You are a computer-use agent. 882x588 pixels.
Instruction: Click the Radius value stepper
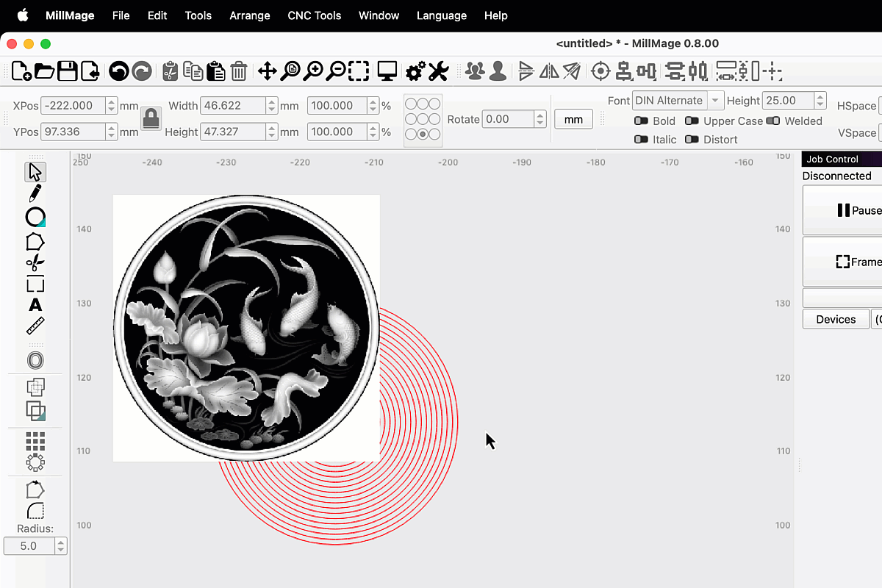[x=60, y=546]
